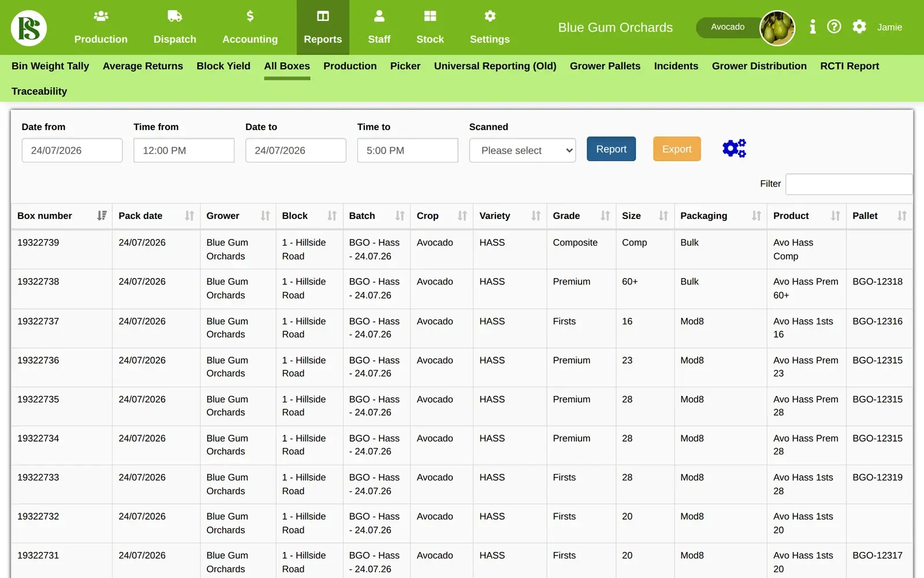Open Grower Pallets tab
Screen dimensions: 924x578
(x=605, y=66)
